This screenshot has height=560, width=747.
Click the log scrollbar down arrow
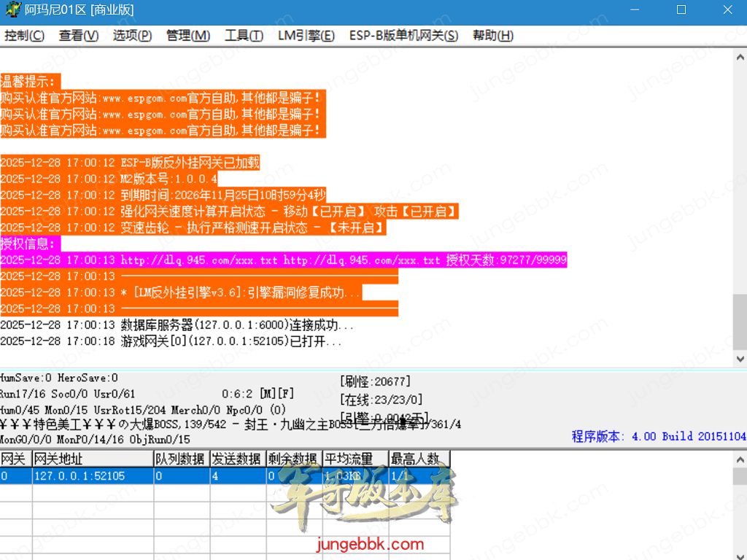point(740,358)
